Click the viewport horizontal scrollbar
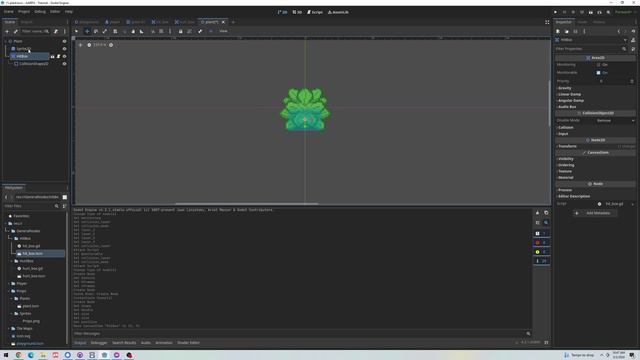 click(x=247, y=204)
